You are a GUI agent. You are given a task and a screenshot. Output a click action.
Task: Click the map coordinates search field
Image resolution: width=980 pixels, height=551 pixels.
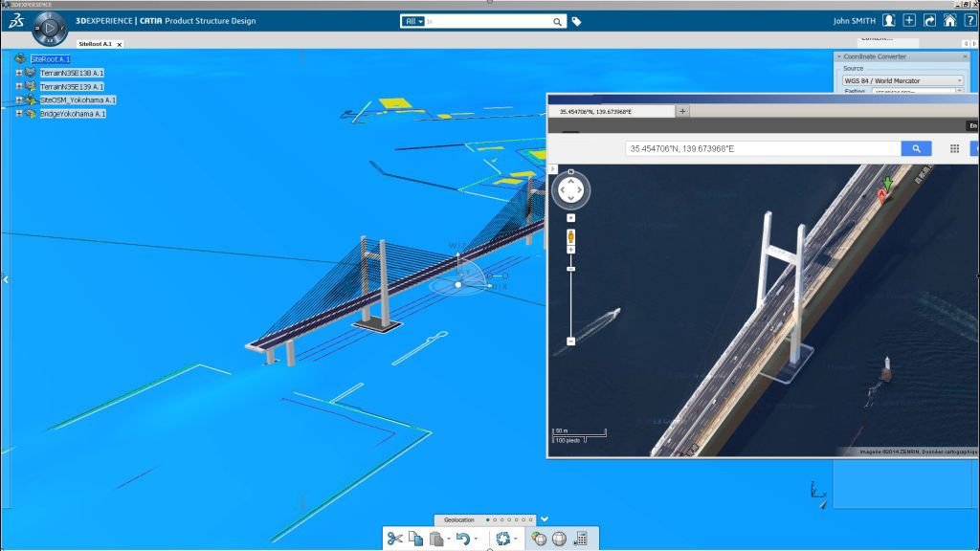point(763,148)
